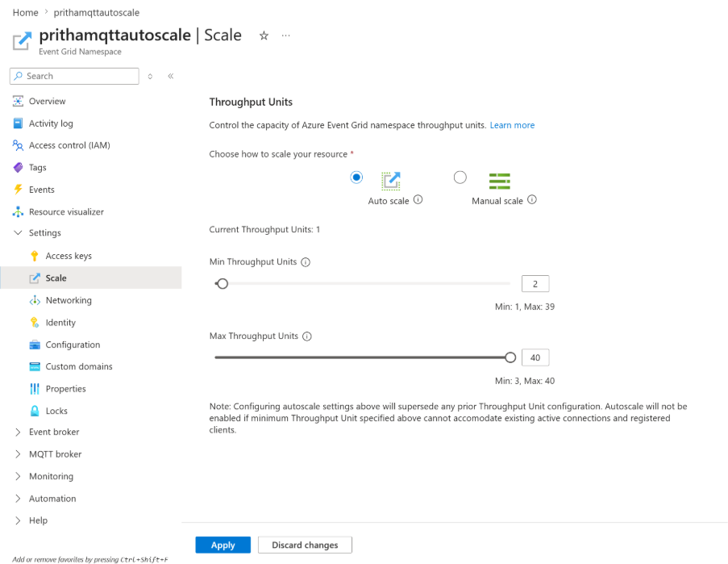
Task: Click the Locks menu label
Action: pos(56,412)
